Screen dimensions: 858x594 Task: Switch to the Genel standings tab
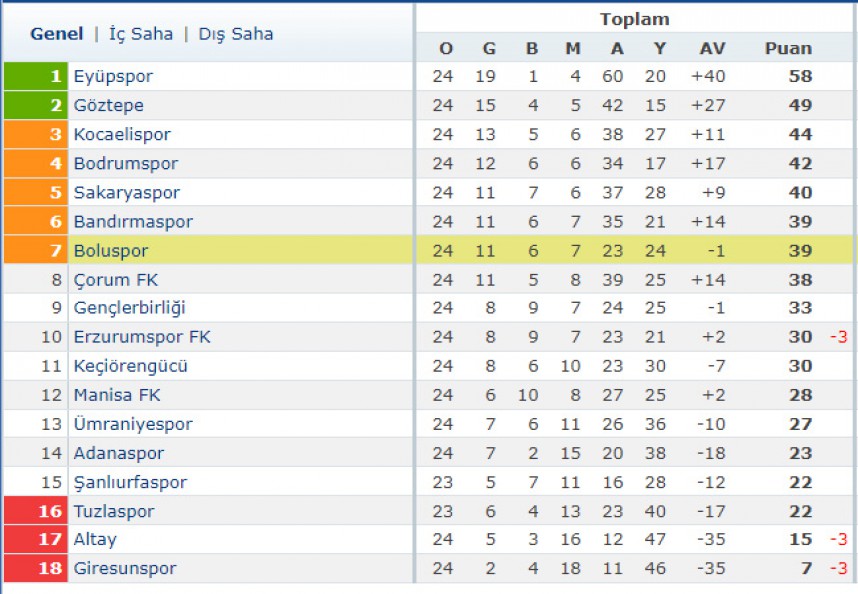[57, 34]
